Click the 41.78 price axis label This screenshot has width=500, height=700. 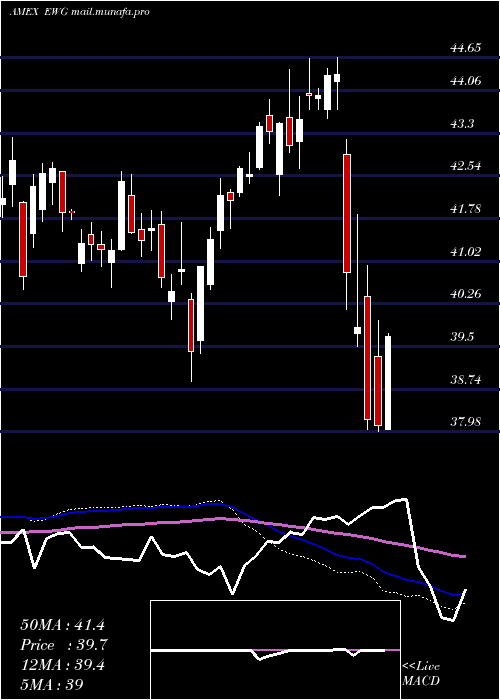[x=466, y=208]
